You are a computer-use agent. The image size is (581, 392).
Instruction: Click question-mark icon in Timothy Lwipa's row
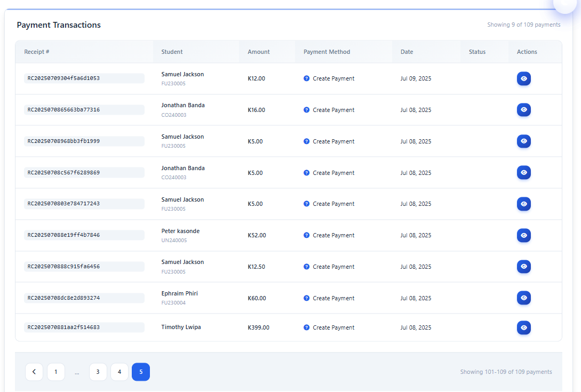307,327
